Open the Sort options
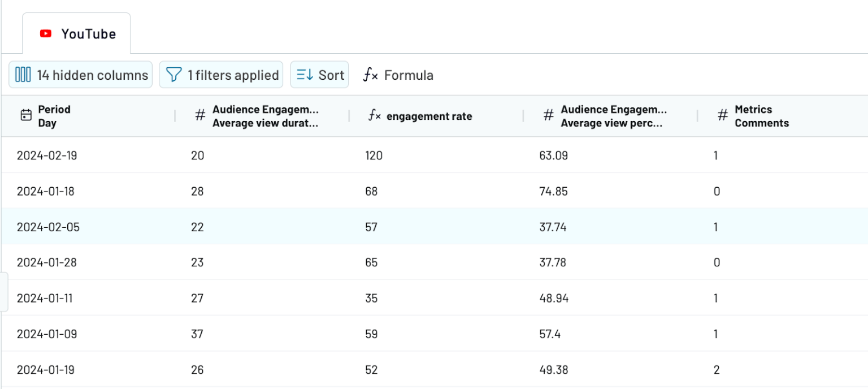Viewport: 868px width, 389px height. (319, 74)
